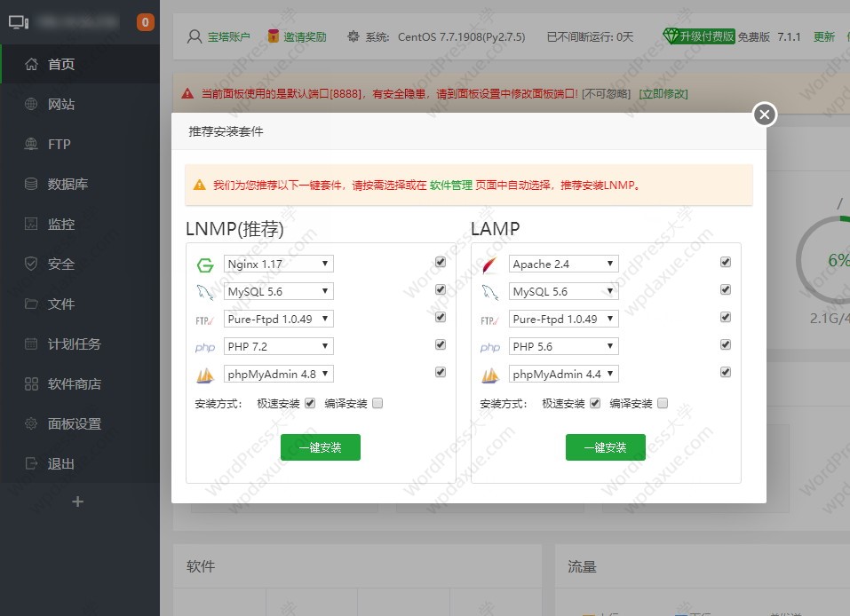
Task: Open LAMP MySQL 5.6 version dropdown
Action: point(564,291)
